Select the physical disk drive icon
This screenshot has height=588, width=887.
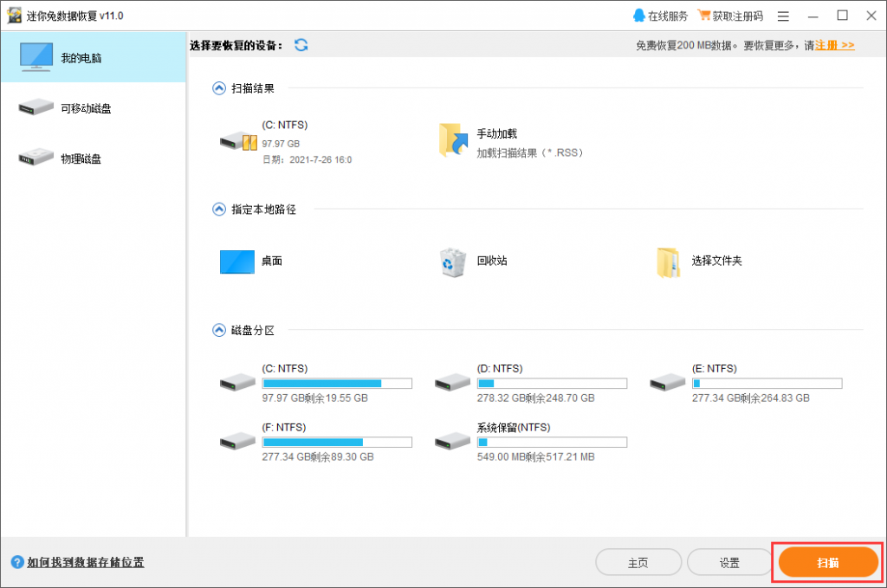36,158
